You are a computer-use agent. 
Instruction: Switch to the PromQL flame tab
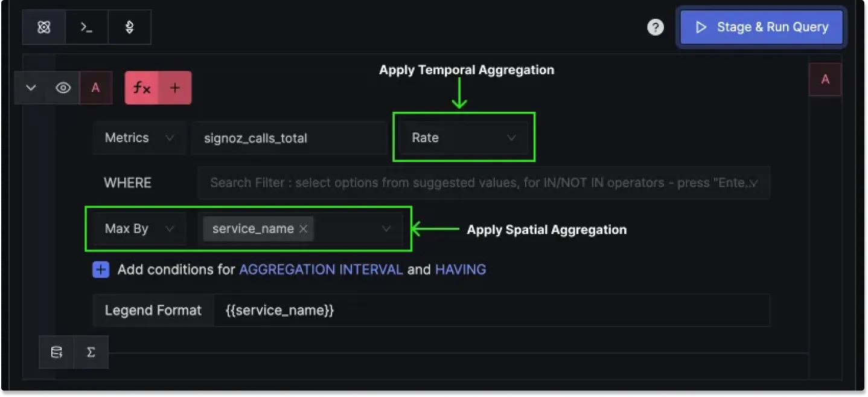[x=129, y=27]
